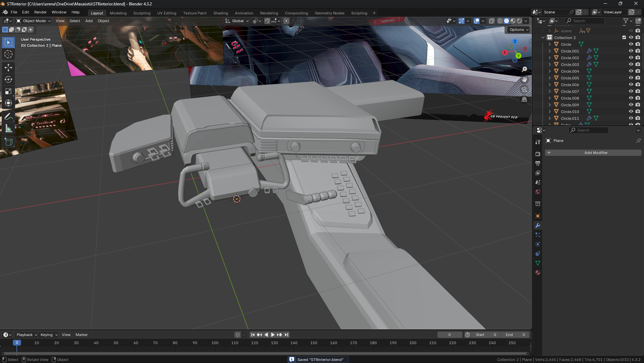The width and height of the screenshot is (644, 363).
Task: Select the Cursor tool
Action: point(8,54)
